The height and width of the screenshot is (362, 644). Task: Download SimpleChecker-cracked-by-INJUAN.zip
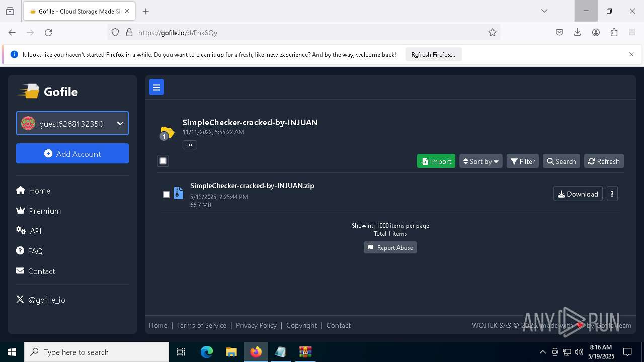(x=578, y=194)
